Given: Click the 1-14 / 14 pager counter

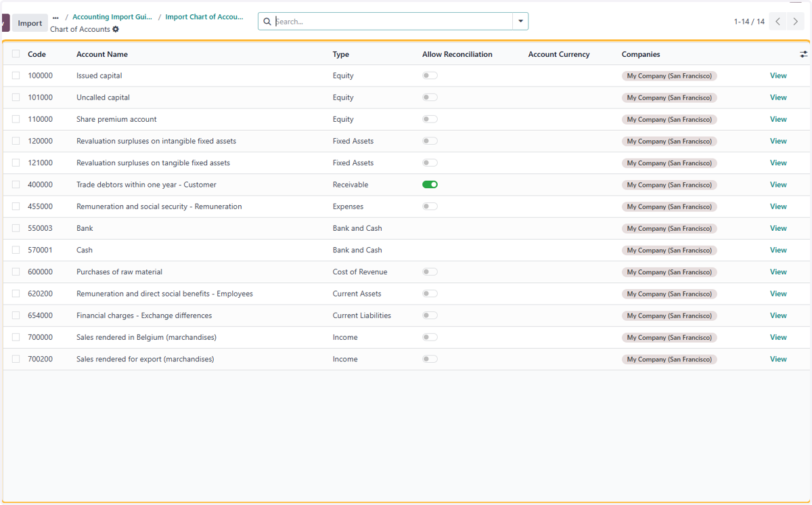Looking at the screenshot, I should pyautogui.click(x=749, y=22).
